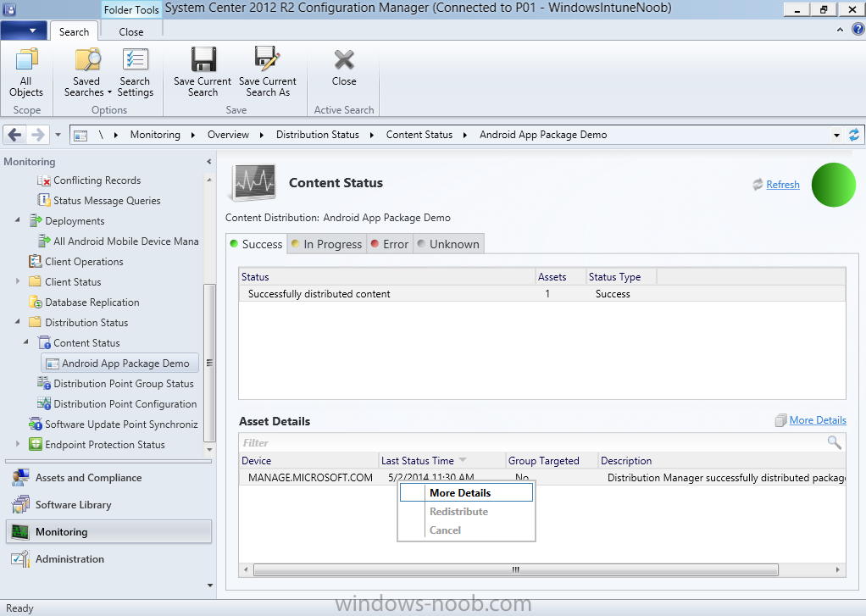Open Search Settings in the ribbon

point(136,73)
